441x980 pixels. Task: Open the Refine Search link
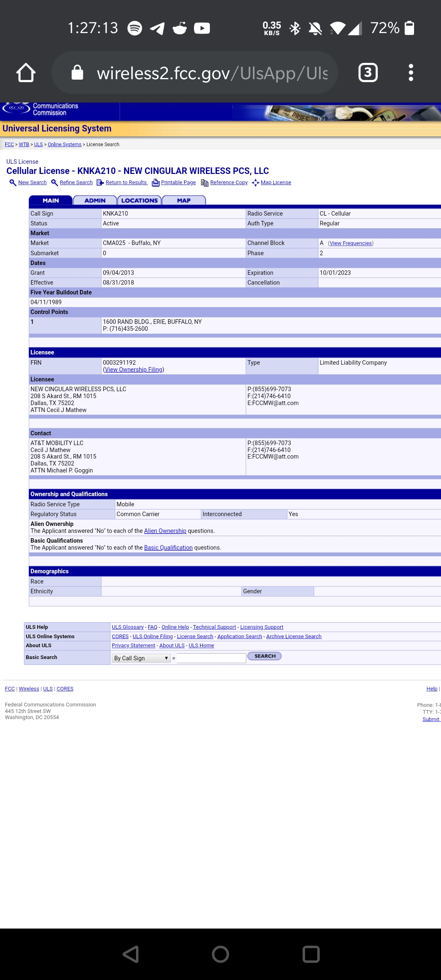pyautogui.click(x=76, y=183)
